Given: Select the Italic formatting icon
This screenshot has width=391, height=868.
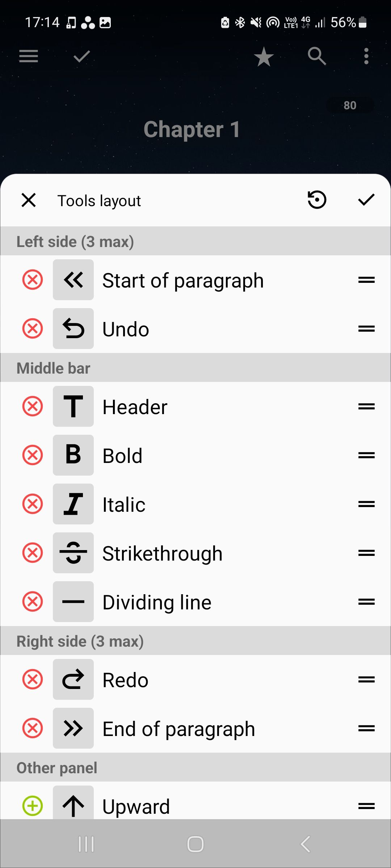Looking at the screenshot, I should (73, 504).
